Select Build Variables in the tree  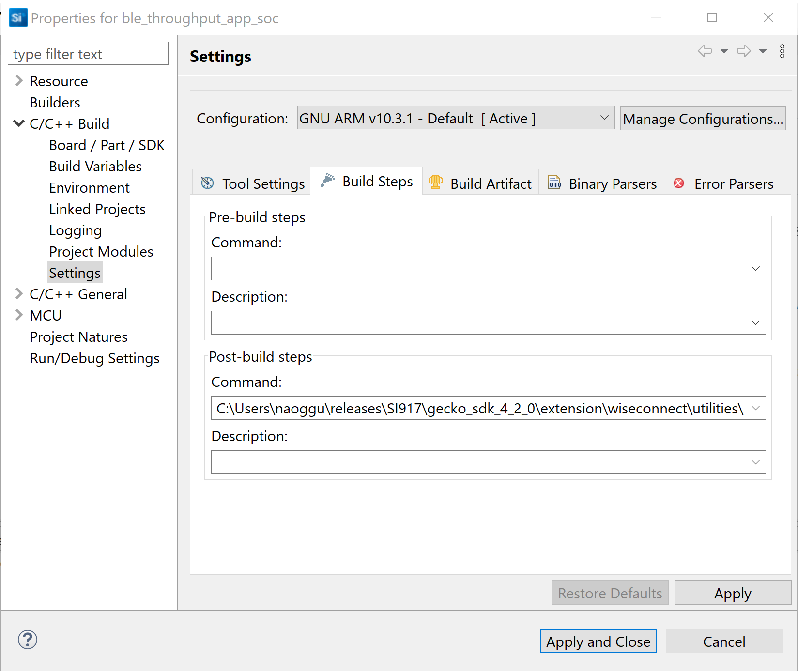[x=95, y=166]
